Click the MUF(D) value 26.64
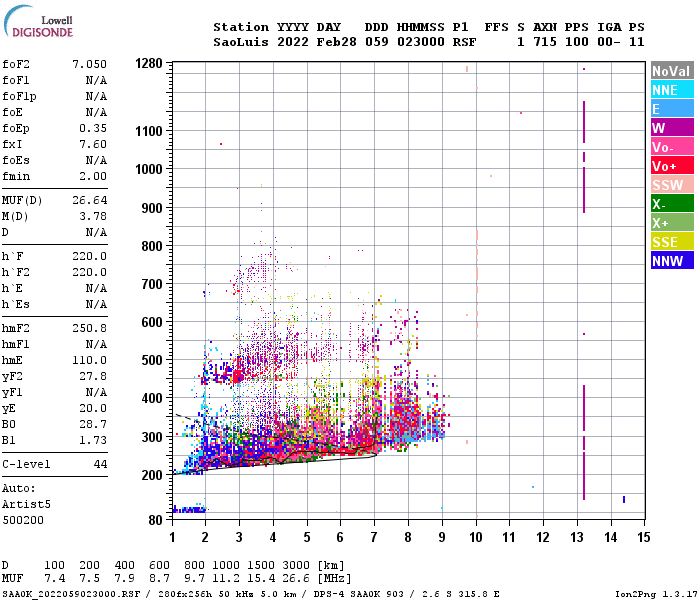Viewport: 700px width, 600px height. click(89, 200)
